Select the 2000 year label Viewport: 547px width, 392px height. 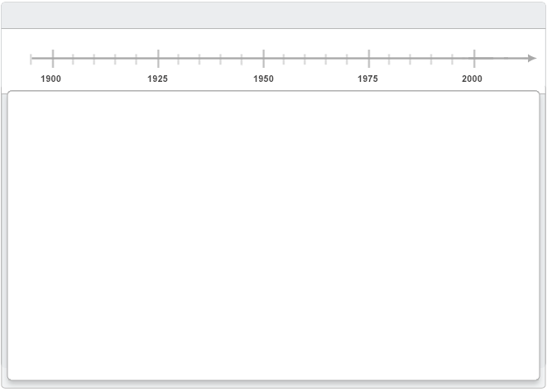click(472, 79)
